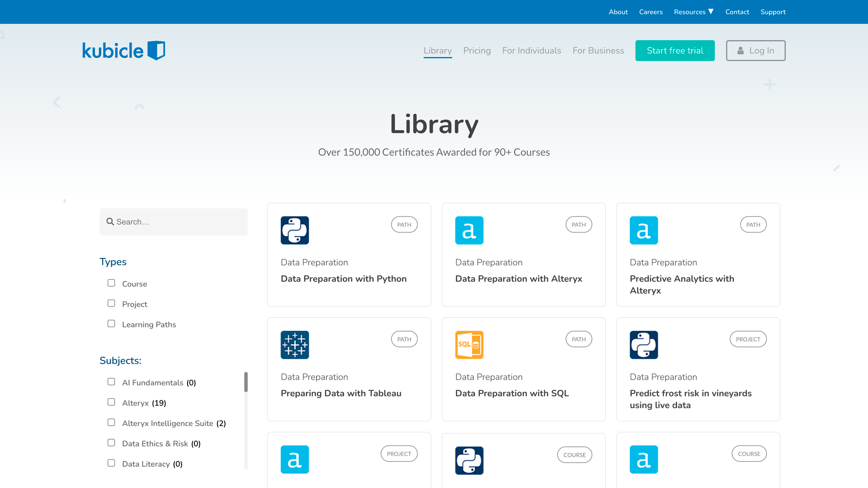This screenshot has height=488, width=868.
Task: Click the Start free trial button
Action: [675, 51]
